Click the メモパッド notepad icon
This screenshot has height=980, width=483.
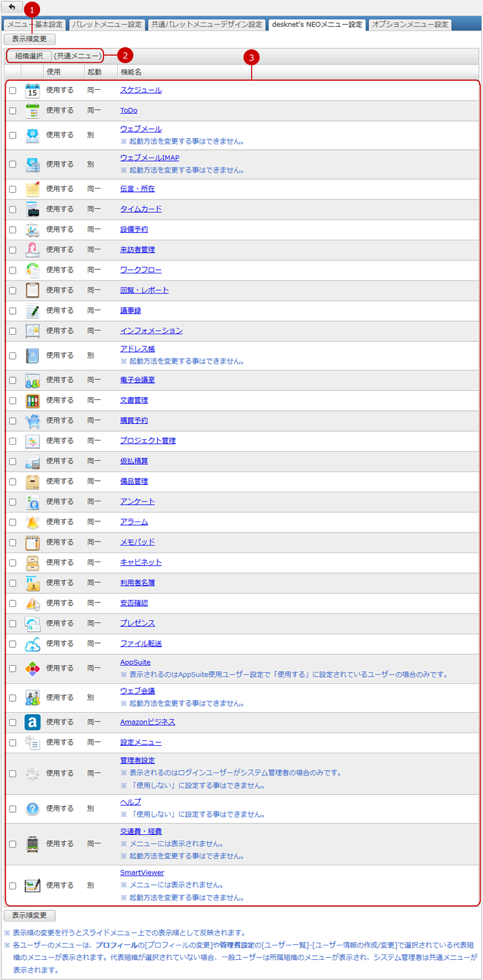click(32, 542)
